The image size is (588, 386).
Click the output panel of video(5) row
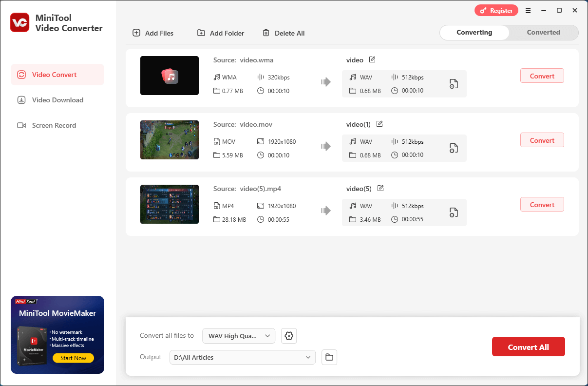tap(404, 212)
